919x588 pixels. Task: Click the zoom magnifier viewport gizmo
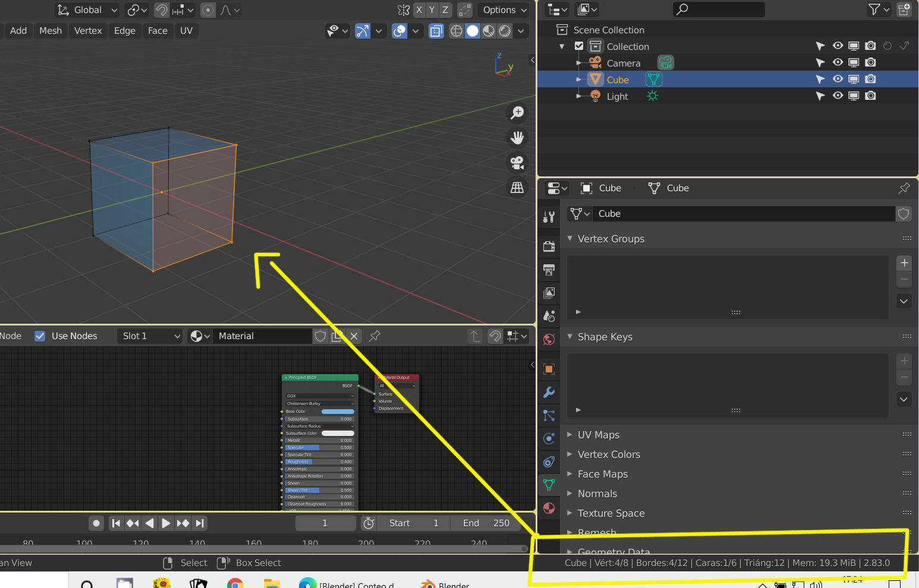(x=518, y=112)
